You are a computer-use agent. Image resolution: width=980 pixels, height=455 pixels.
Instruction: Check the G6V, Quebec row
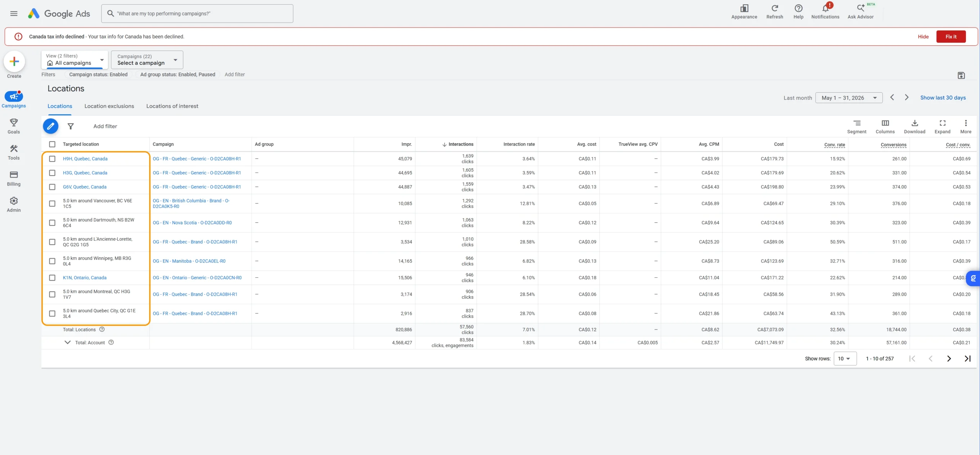point(52,187)
